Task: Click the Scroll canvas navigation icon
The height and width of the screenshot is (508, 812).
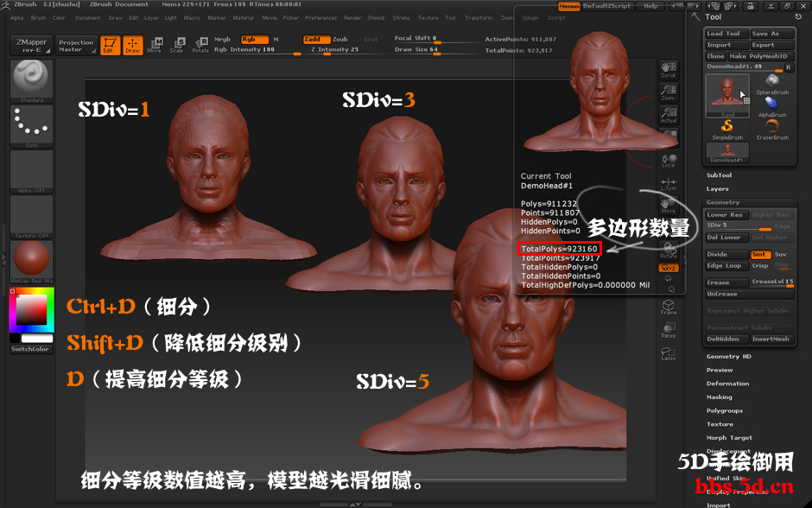Action: (x=669, y=70)
